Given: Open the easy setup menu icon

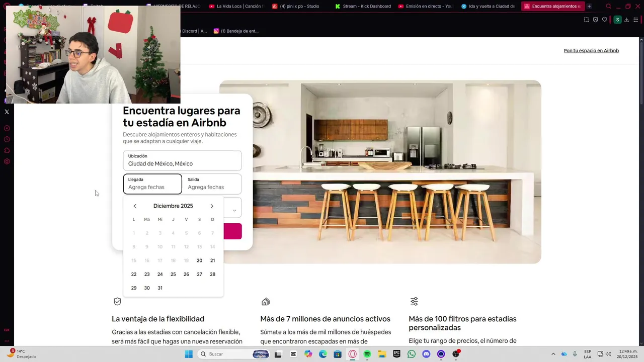Looking at the screenshot, I should (636, 20).
